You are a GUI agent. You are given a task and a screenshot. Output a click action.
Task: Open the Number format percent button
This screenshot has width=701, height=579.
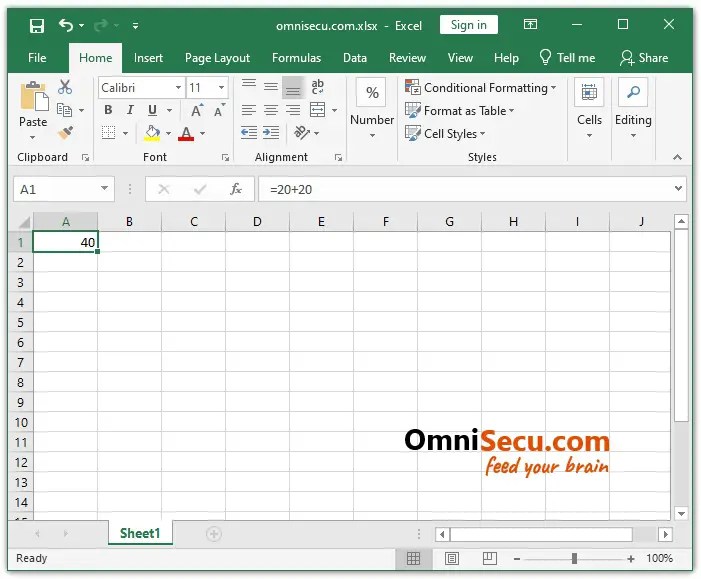[x=372, y=93]
